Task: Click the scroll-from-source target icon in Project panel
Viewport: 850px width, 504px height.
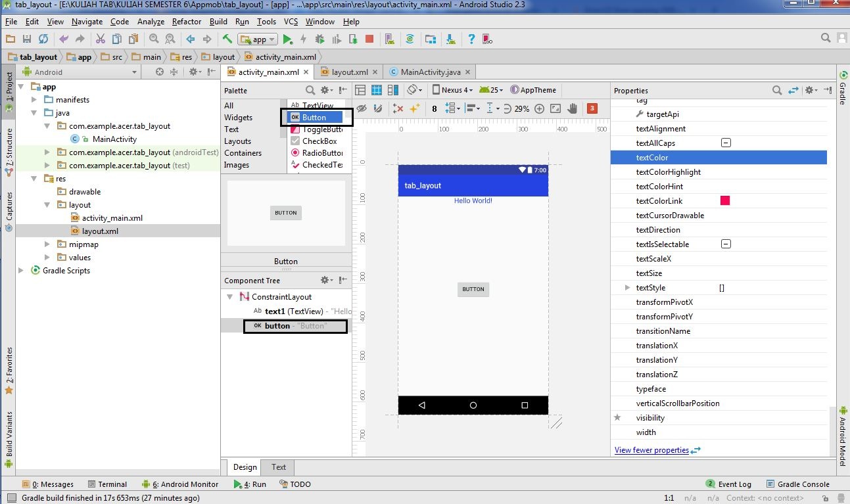Action: pos(159,72)
